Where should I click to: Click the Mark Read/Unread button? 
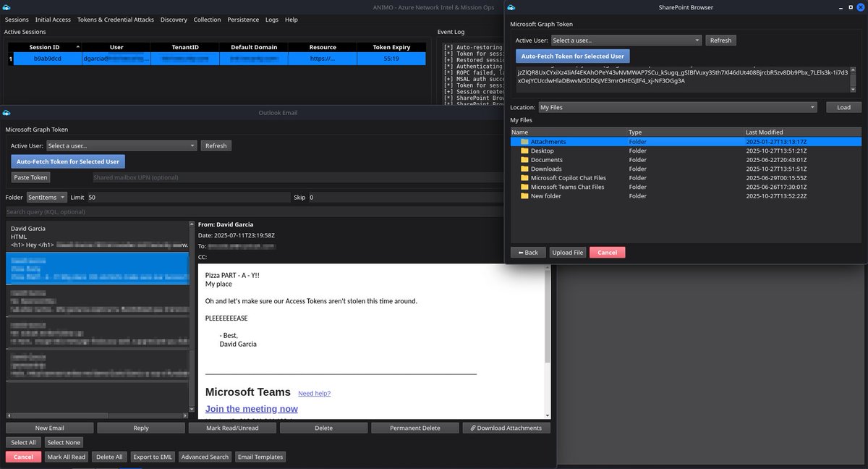(232, 428)
